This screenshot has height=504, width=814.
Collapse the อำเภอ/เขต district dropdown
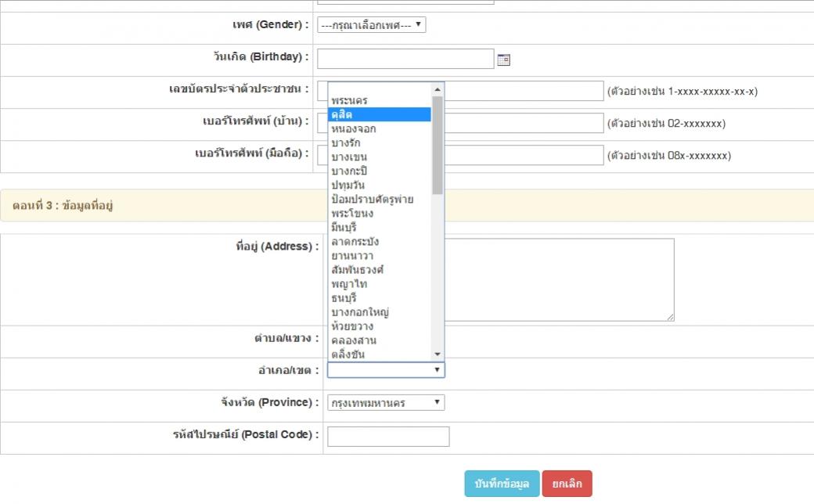[x=386, y=370]
